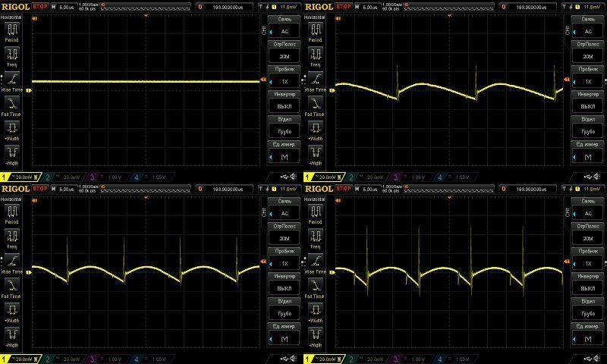Click the speaker icon in top-right capture
Screen dimensions: 607x364
pos(596,177)
